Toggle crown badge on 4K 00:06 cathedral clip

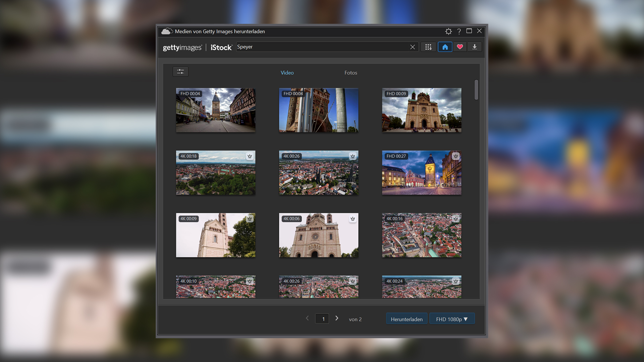pyautogui.click(x=353, y=219)
